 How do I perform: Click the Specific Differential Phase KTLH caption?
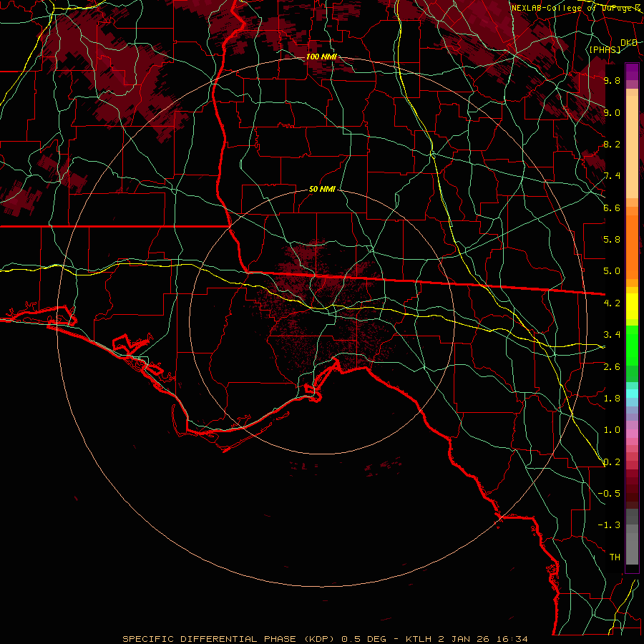325,639
